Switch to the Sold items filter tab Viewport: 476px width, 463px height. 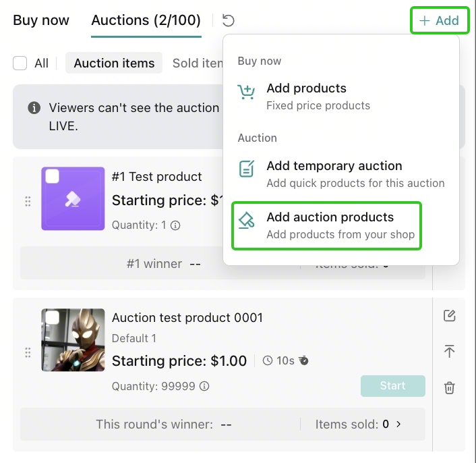click(198, 63)
